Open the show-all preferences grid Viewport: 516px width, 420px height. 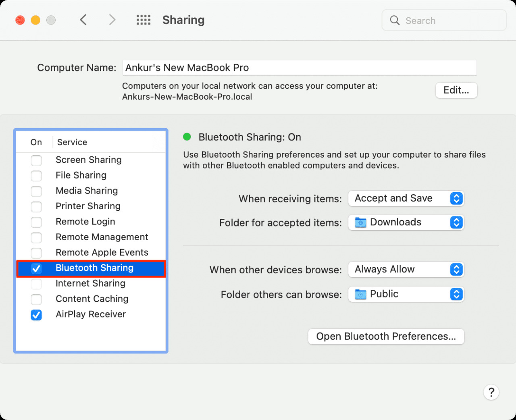[x=143, y=20]
